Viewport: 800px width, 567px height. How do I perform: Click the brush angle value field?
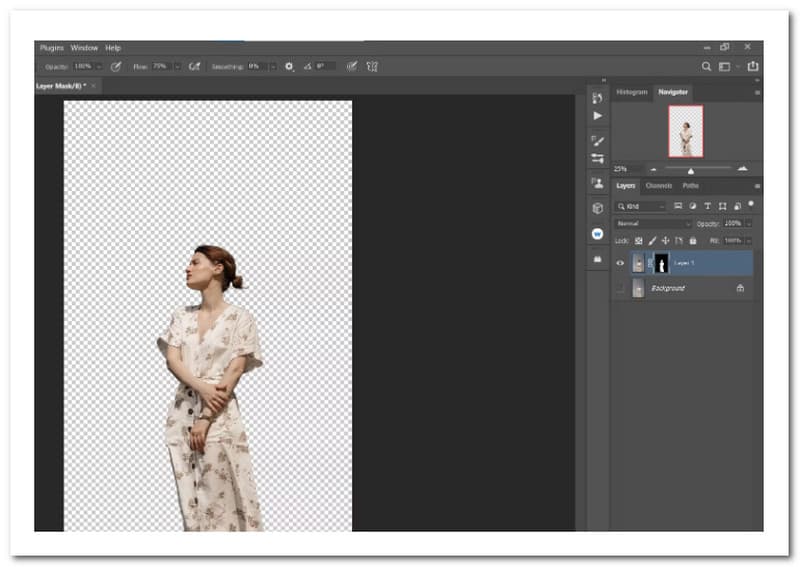click(x=325, y=66)
